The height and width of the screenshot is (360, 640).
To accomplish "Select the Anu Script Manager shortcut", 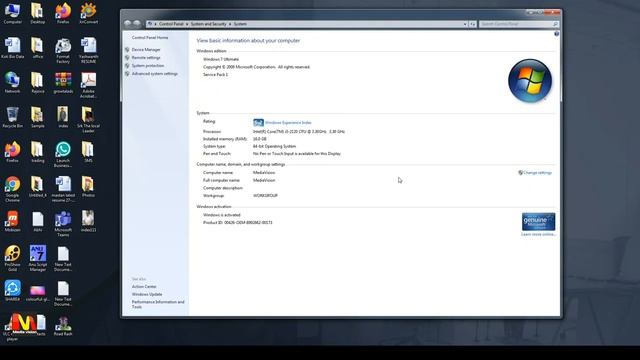I will [38, 258].
